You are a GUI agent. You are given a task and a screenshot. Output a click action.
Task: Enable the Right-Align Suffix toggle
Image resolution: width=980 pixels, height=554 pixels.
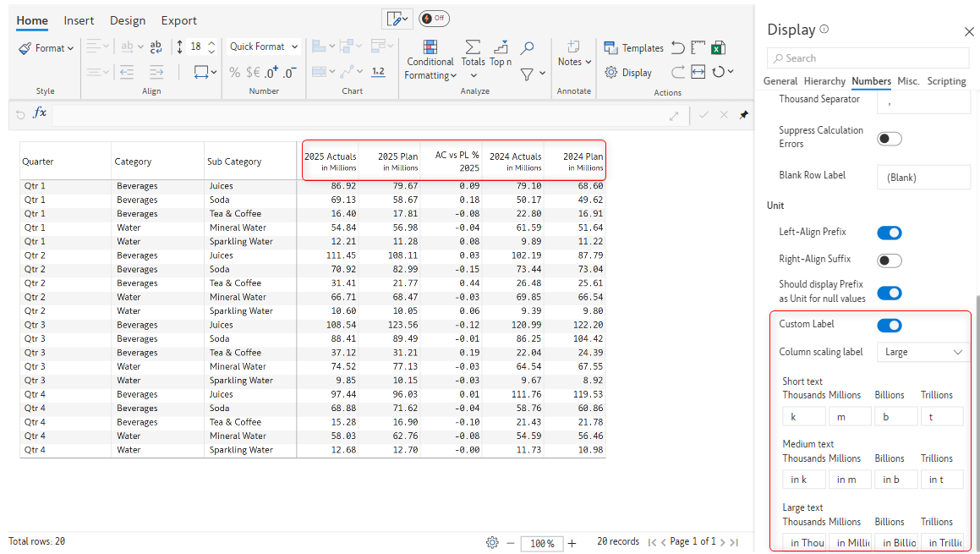click(889, 261)
